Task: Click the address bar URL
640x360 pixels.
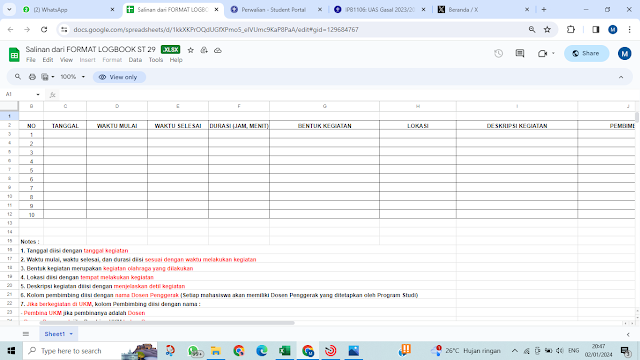Action: [216, 29]
